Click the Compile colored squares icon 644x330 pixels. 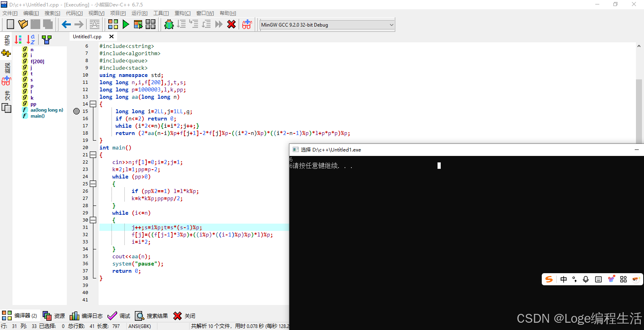point(113,25)
